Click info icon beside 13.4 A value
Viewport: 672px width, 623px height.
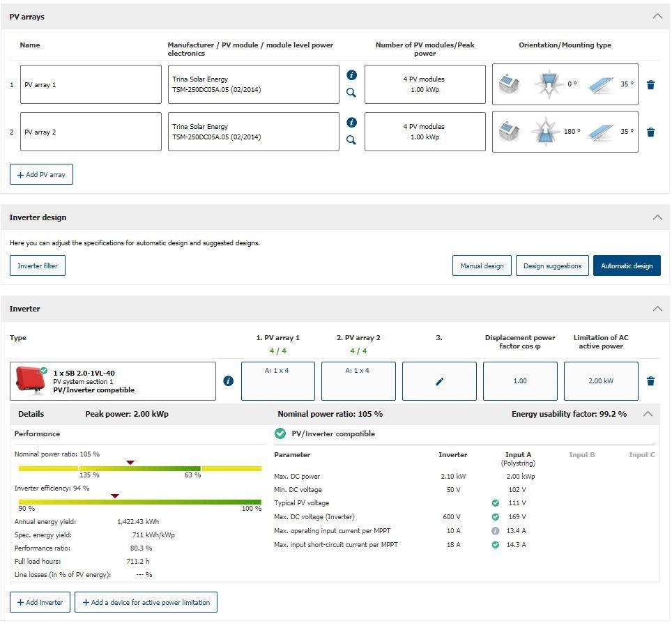click(495, 530)
